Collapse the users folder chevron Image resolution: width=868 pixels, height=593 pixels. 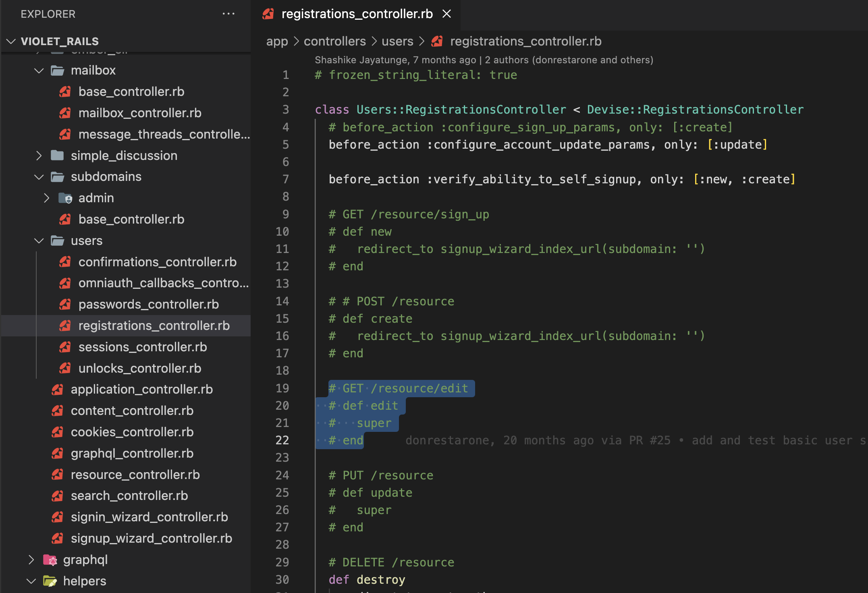pyautogui.click(x=39, y=241)
